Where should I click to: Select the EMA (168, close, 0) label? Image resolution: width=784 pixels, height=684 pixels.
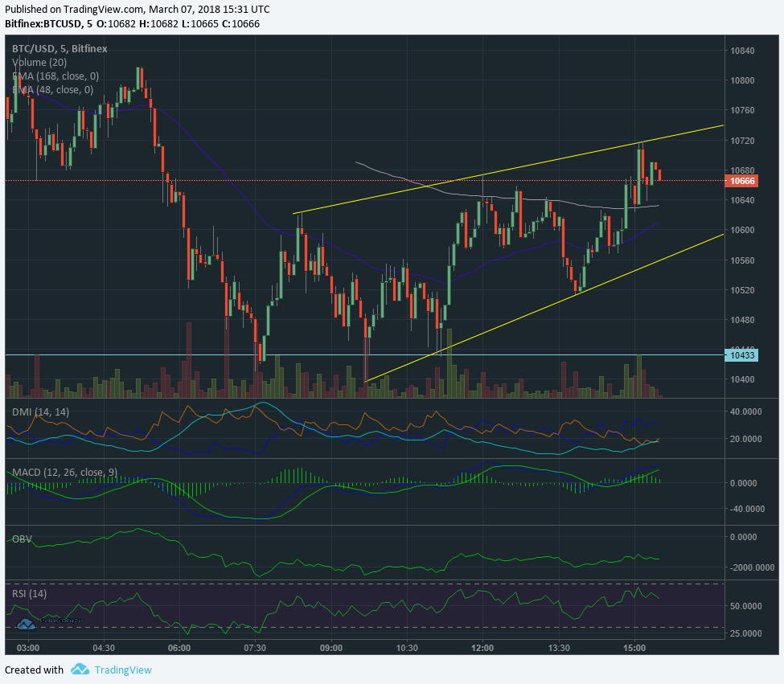click(x=55, y=76)
